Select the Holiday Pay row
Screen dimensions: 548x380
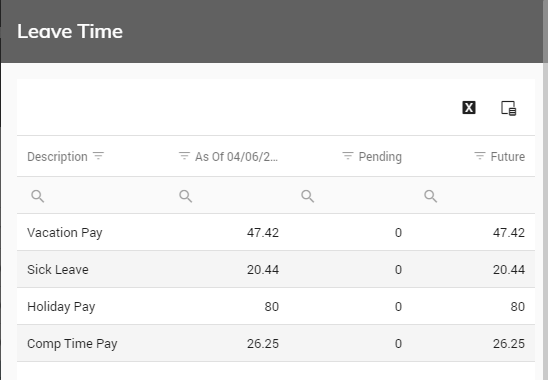[x=276, y=307]
